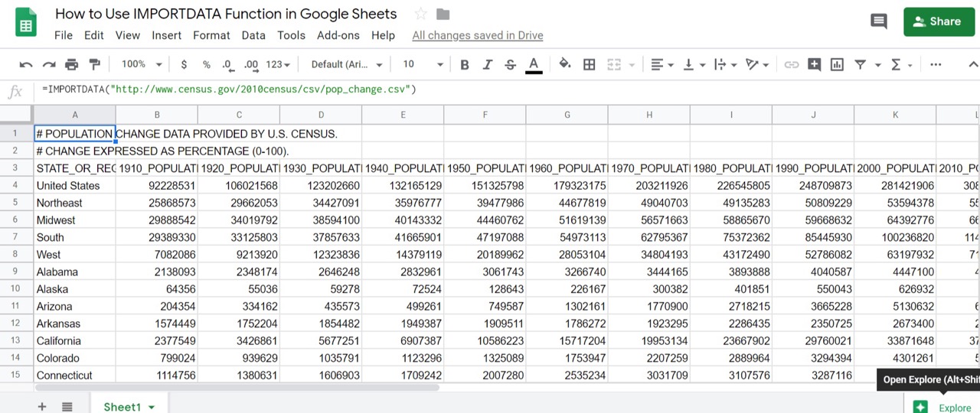Viewport: 980px width, 413px height.
Task: Activate the paint format tool
Action: (x=95, y=65)
